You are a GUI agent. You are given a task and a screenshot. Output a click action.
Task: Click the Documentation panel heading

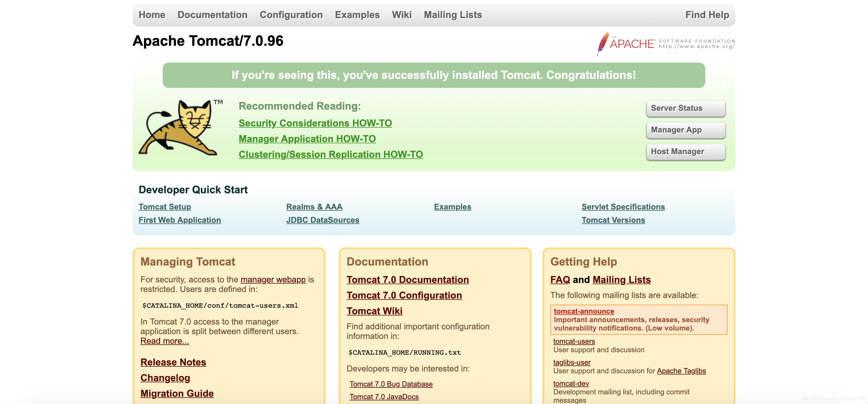point(387,262)
